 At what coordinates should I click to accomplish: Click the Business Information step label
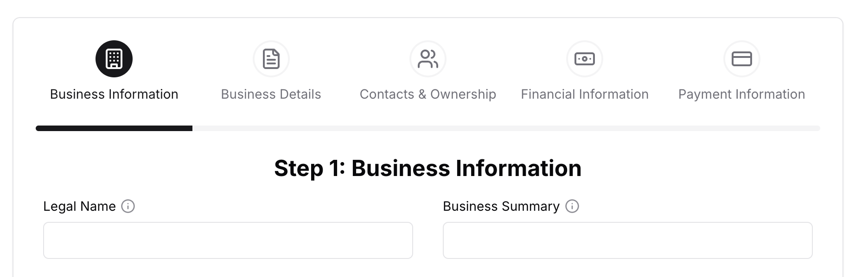[x=114, y=94]
